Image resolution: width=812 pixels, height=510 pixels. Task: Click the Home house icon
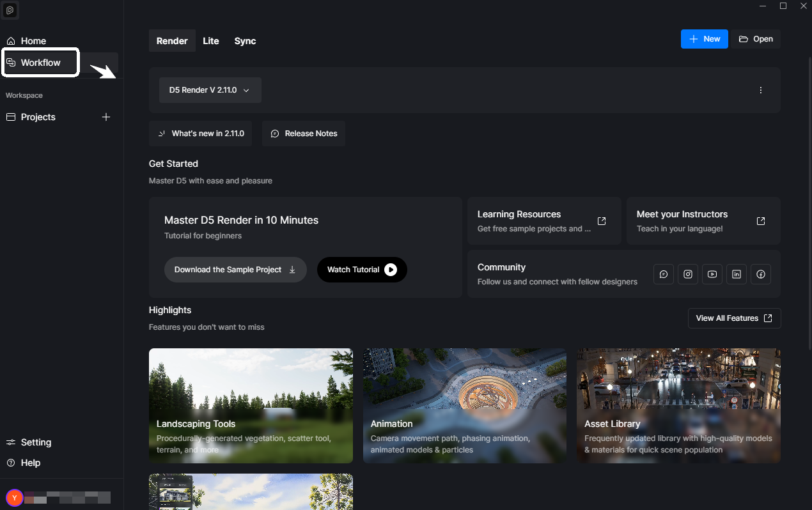click(x=11, y=41)
